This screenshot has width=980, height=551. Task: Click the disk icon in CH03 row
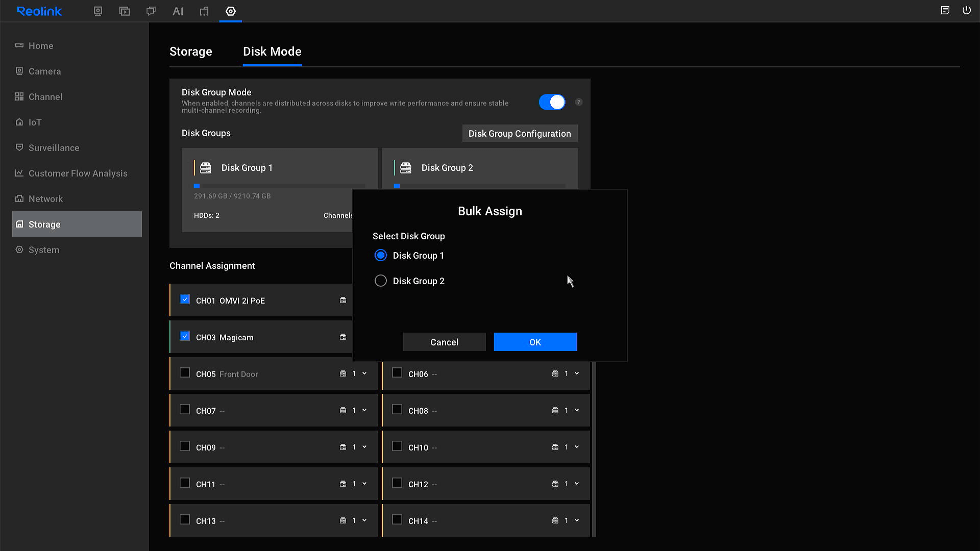pyautogui.click(x=343, y=337)
